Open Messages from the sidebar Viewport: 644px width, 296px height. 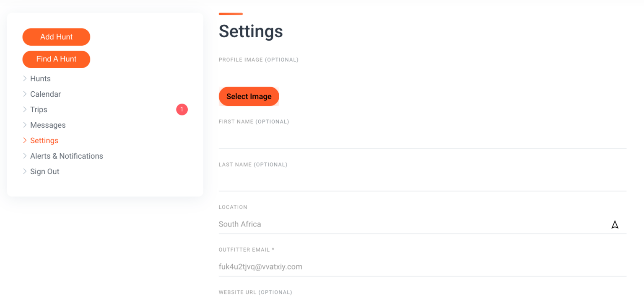click(x=48, y=125)
